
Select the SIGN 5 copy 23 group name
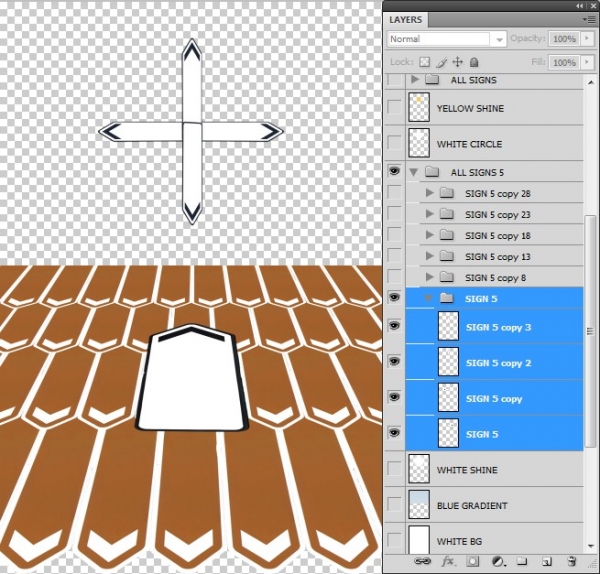pyautogui.click(x=498, y=215)
